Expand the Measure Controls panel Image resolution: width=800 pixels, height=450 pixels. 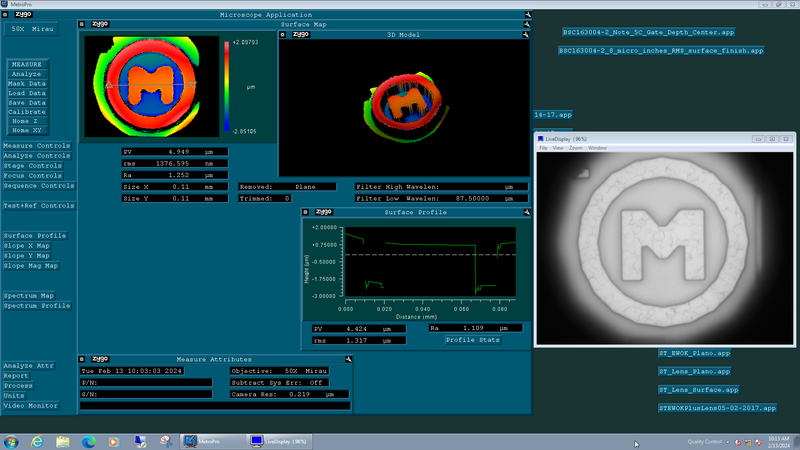[36, 146]
